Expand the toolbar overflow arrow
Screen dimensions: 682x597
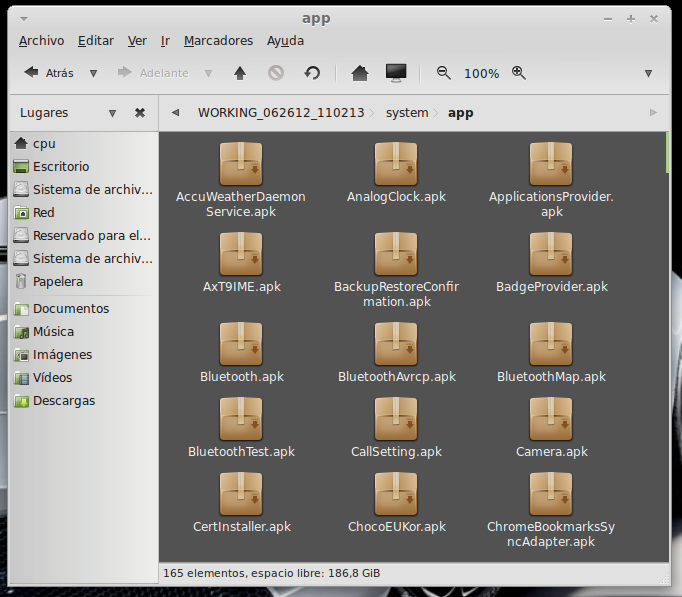coord(648,73)
